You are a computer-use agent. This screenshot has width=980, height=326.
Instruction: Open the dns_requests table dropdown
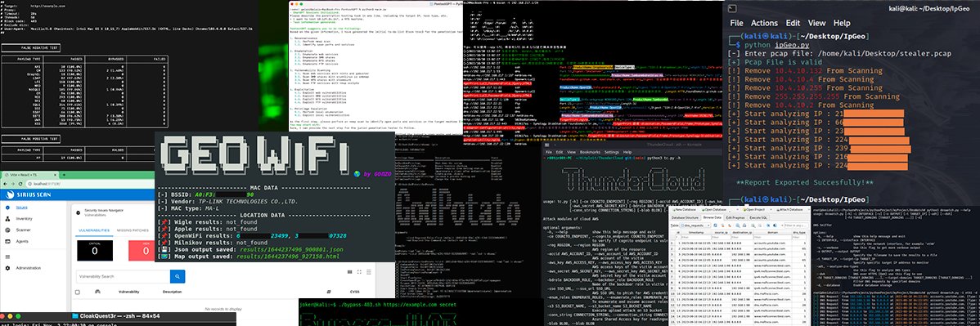[x=695, y=226]
